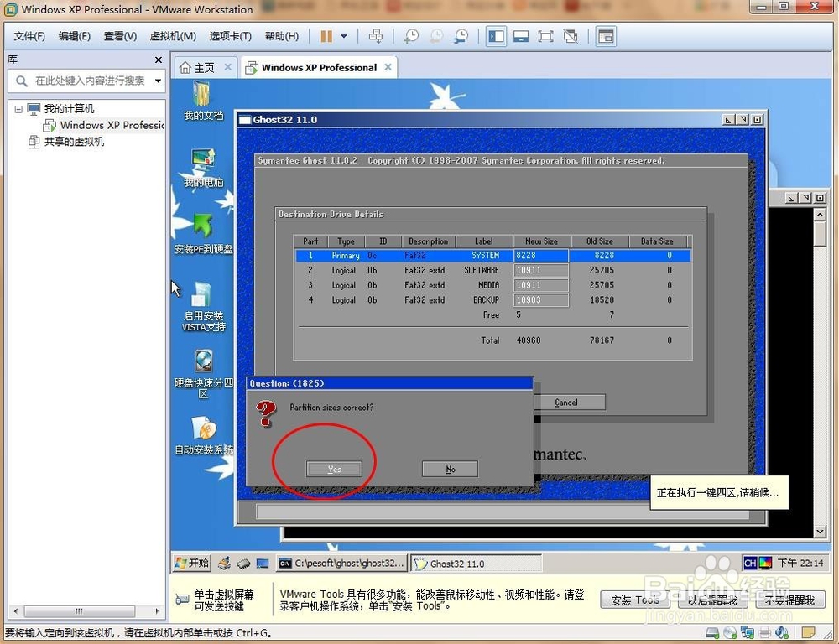Open Ghost32 11.0 taskbar button
This screenshot has width=839, height=644.
477,563
